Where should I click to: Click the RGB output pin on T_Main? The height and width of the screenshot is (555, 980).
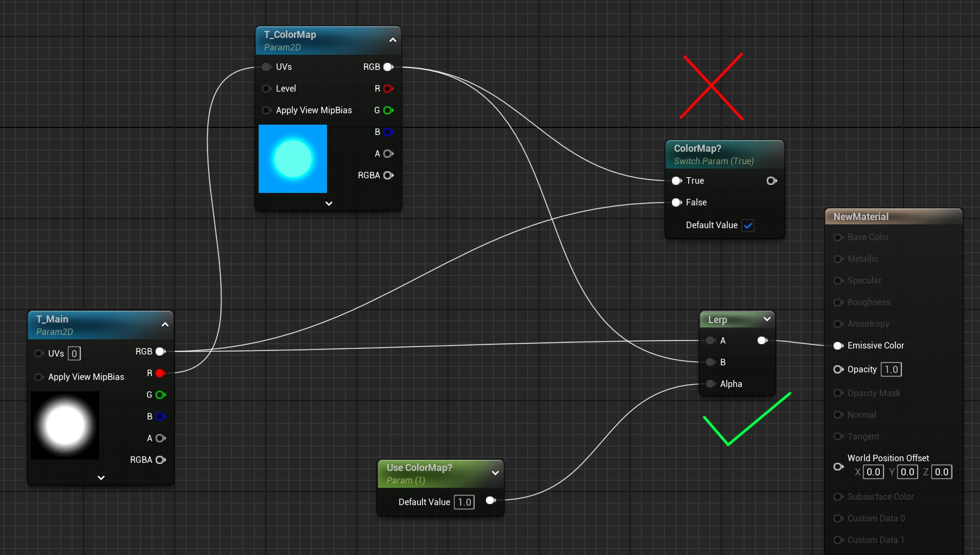click(161, 351)
